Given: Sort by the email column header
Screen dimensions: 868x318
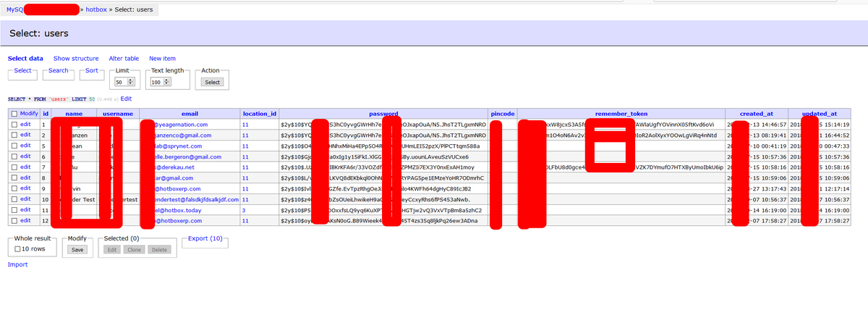Looking at the screenshot, I should pos(189,114).
